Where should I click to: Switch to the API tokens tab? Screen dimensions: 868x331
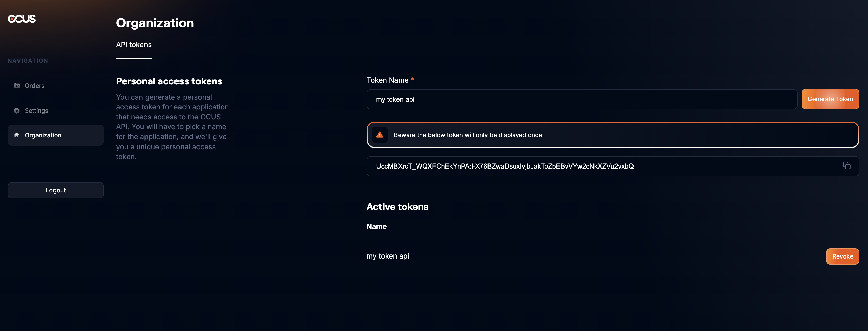click(134, 45)
